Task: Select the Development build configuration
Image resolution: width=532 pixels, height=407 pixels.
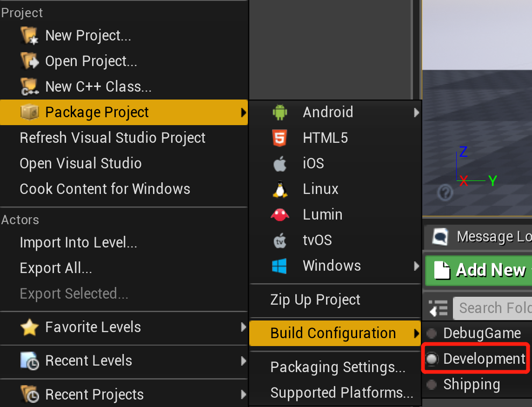Action: [483, 359]
